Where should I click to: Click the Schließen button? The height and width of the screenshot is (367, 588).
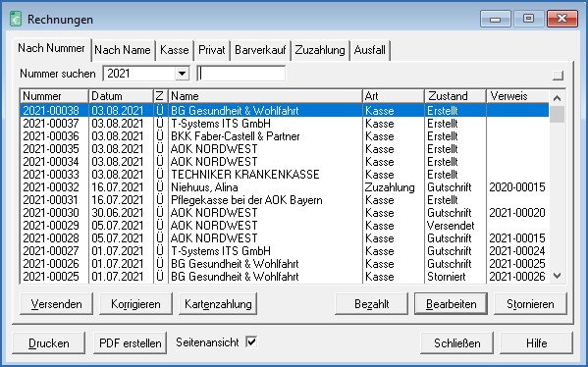click(x=457, y=343)
